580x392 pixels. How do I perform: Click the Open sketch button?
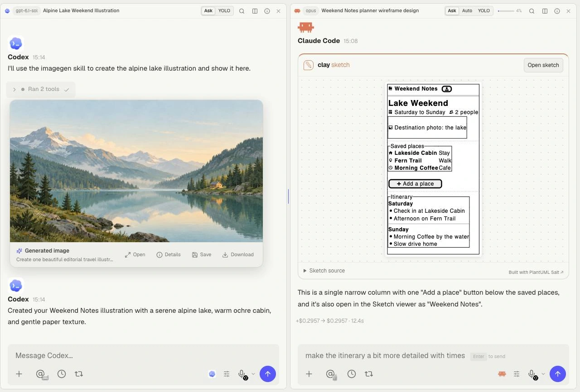click(543, 65)
